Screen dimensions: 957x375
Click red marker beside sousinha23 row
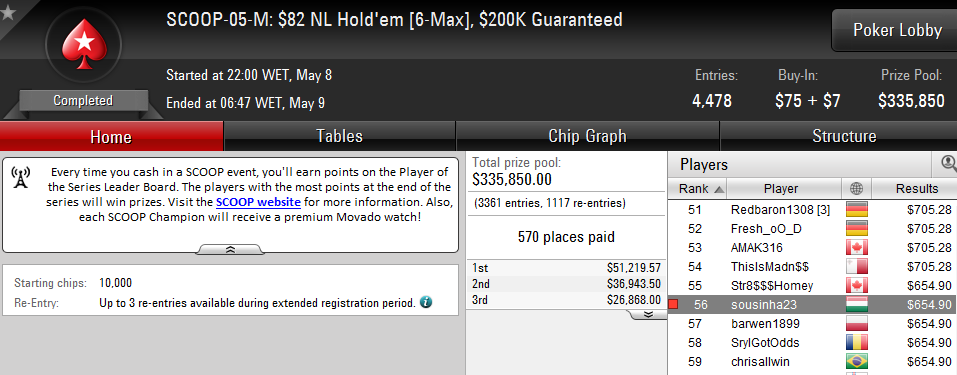click(673, 304)
